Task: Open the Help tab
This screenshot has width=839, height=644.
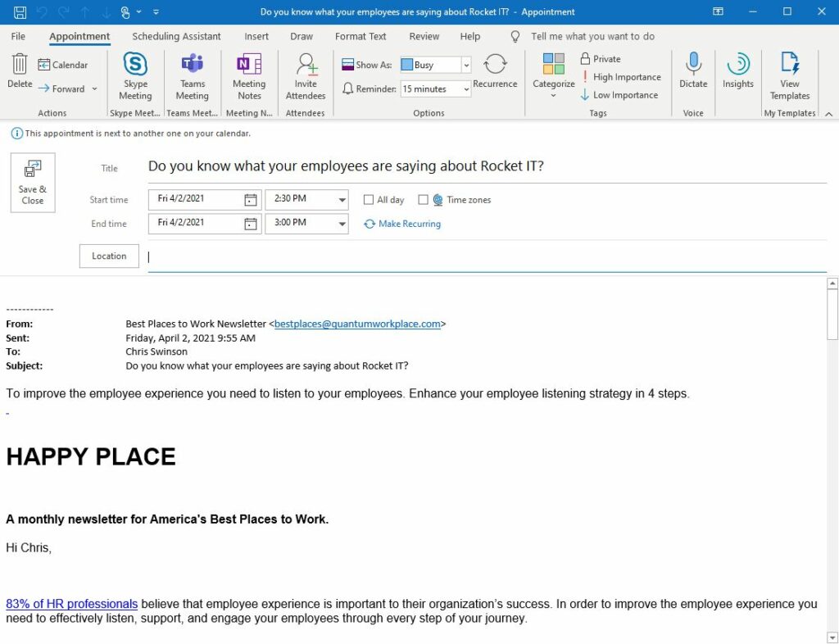Action: 469,36
